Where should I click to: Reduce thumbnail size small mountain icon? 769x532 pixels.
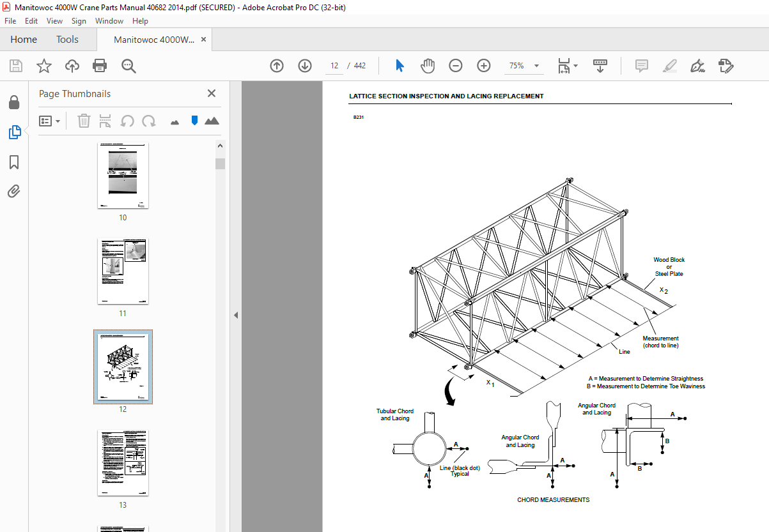175,121
